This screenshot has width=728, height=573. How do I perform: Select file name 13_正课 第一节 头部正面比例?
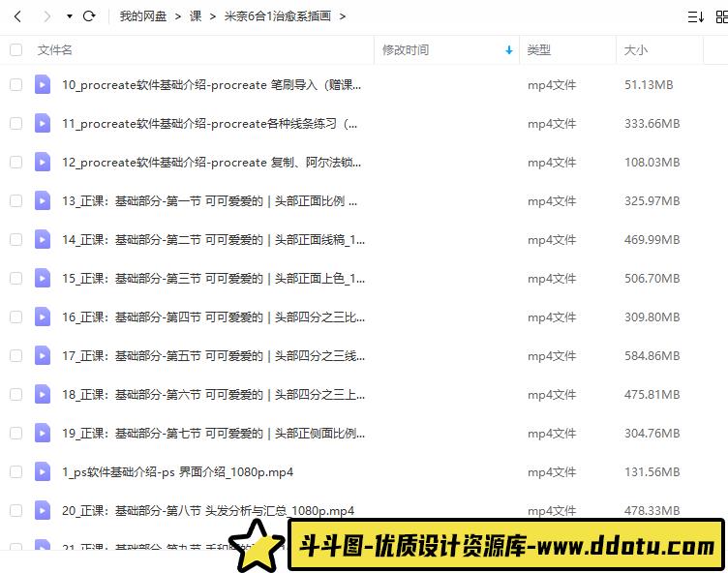coord(210,201)
